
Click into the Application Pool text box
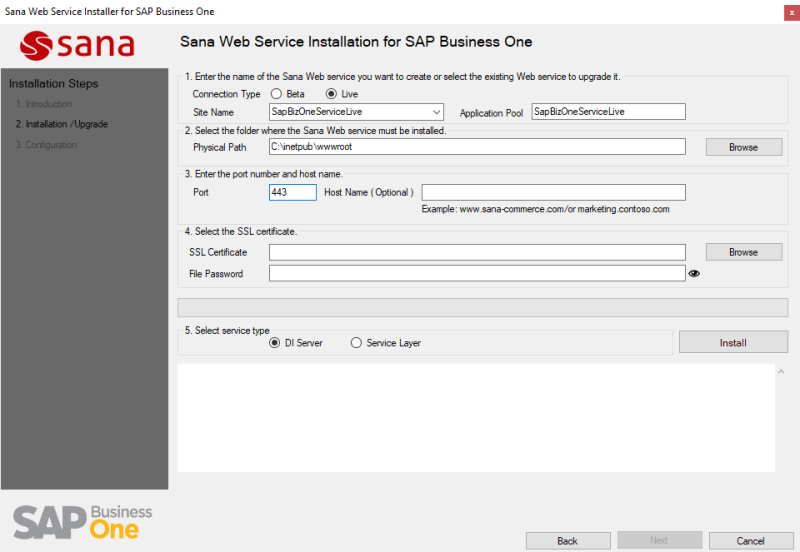tap(608, 112)
